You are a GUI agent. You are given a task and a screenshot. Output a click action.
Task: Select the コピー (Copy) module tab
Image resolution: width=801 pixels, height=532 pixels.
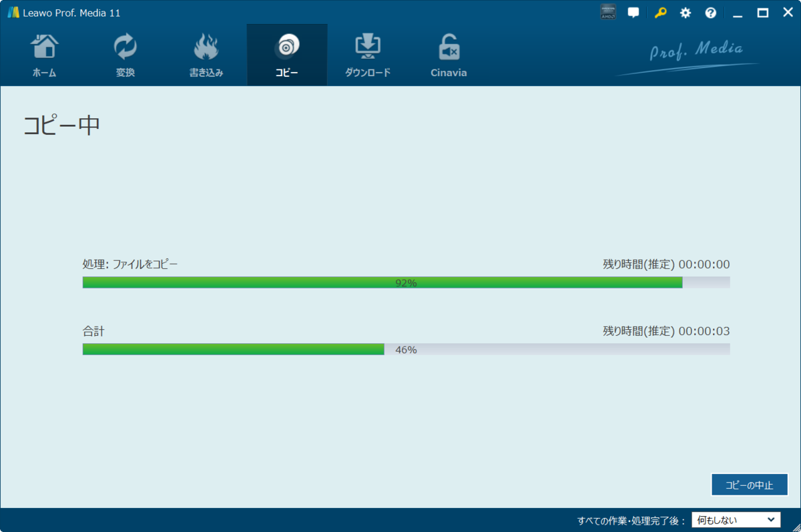tap(287, 56)
